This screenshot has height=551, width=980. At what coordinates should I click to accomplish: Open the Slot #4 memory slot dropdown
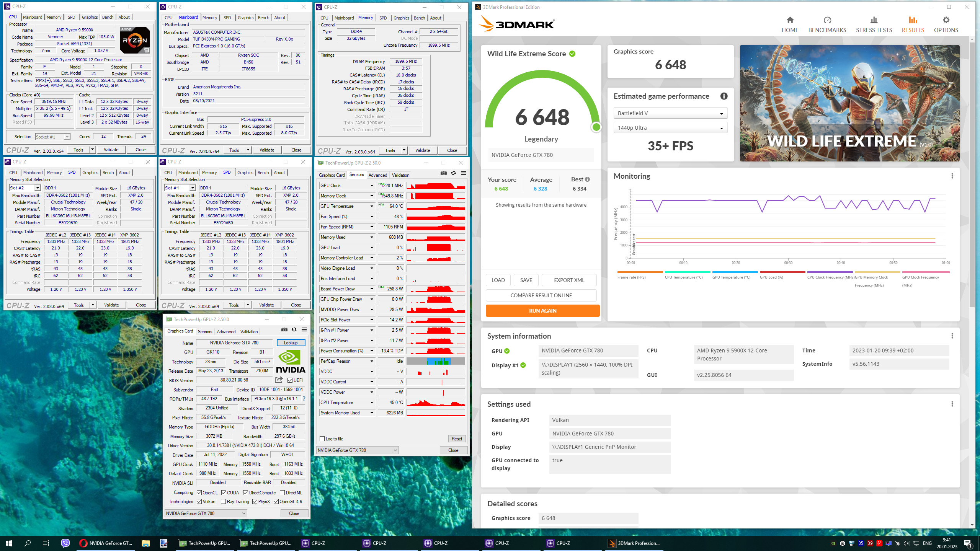pos(180,187)
